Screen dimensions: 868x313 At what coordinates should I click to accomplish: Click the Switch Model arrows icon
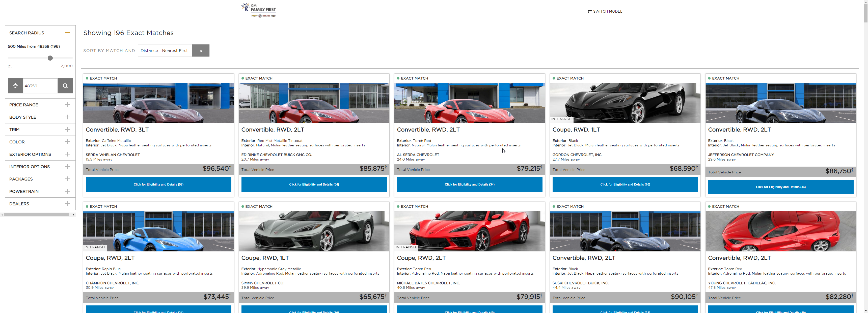(590, 11)
